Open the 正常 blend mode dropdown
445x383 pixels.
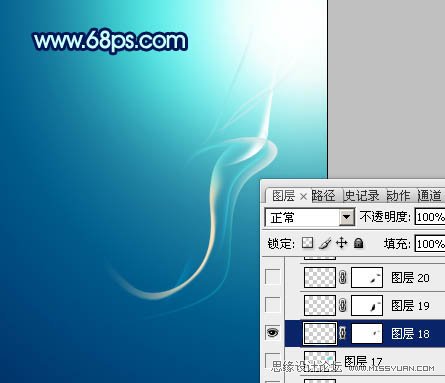point(346,218)
